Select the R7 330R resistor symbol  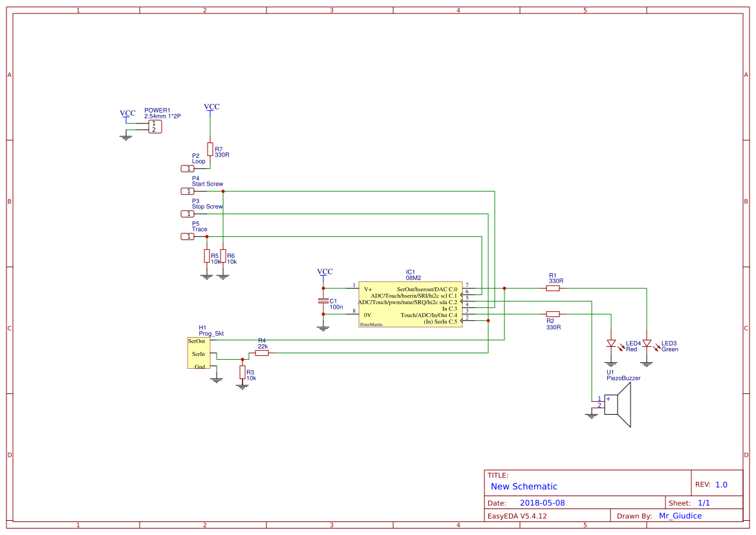(211, 150)
